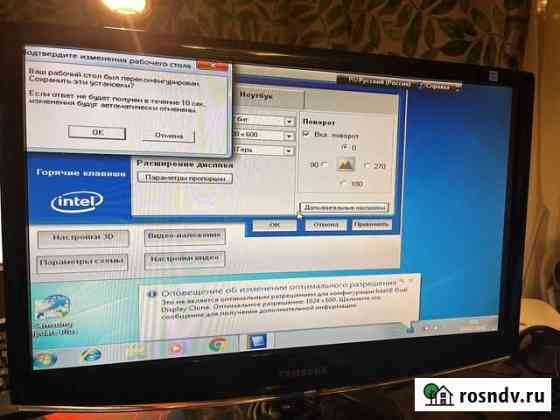
Task: Launch Internet Explorer from taskbar
Action: pos(90,355)
